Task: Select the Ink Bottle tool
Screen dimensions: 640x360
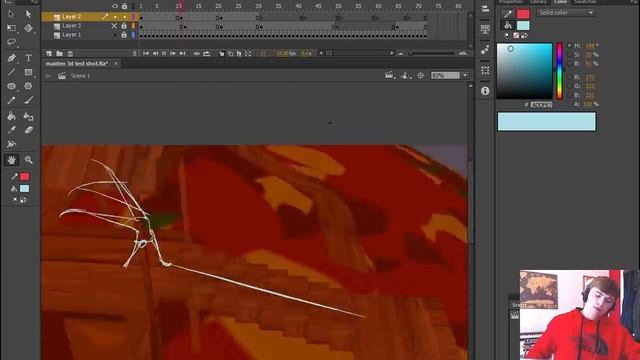Action: (x=28, y=116)
